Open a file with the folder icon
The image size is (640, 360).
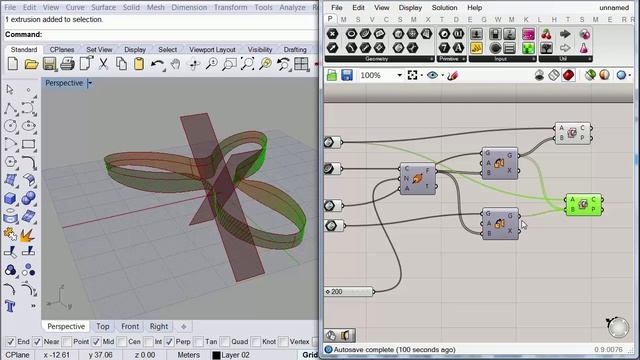click(x=31, y=64)
